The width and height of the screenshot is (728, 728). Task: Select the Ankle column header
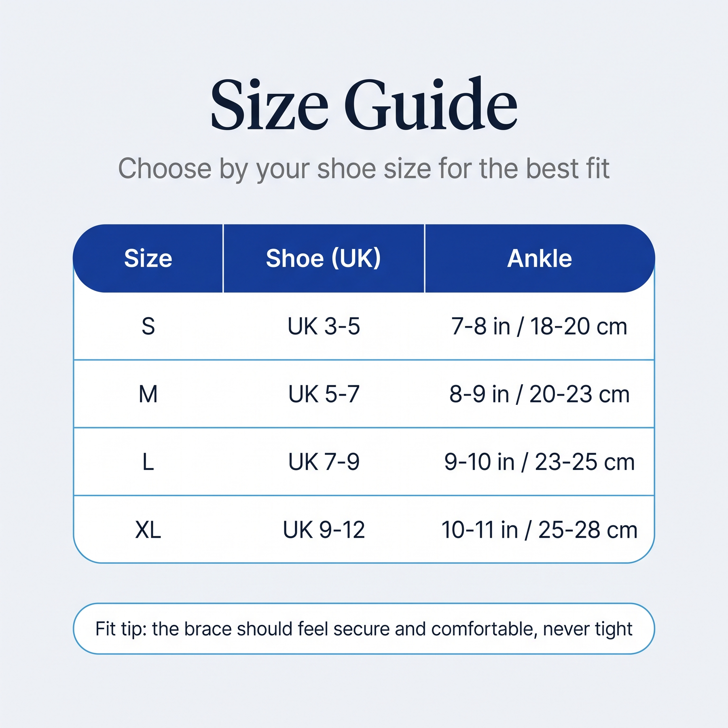click(540, 258)
